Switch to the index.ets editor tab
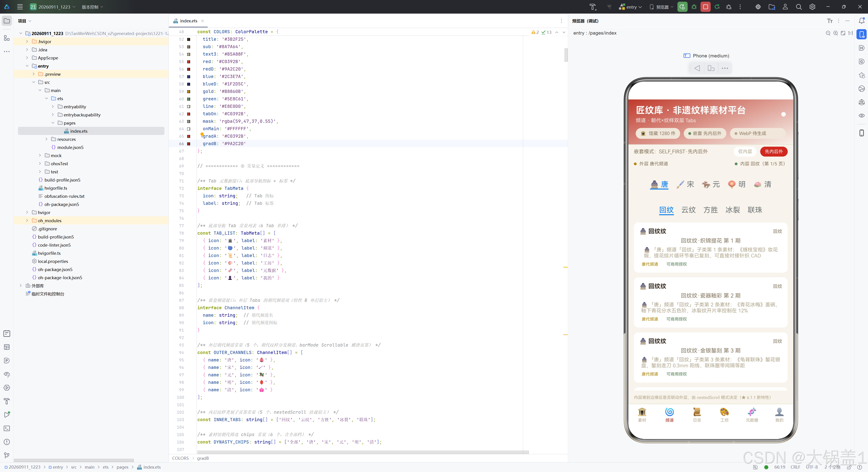868x472 pixels. (x=188, y=21)
